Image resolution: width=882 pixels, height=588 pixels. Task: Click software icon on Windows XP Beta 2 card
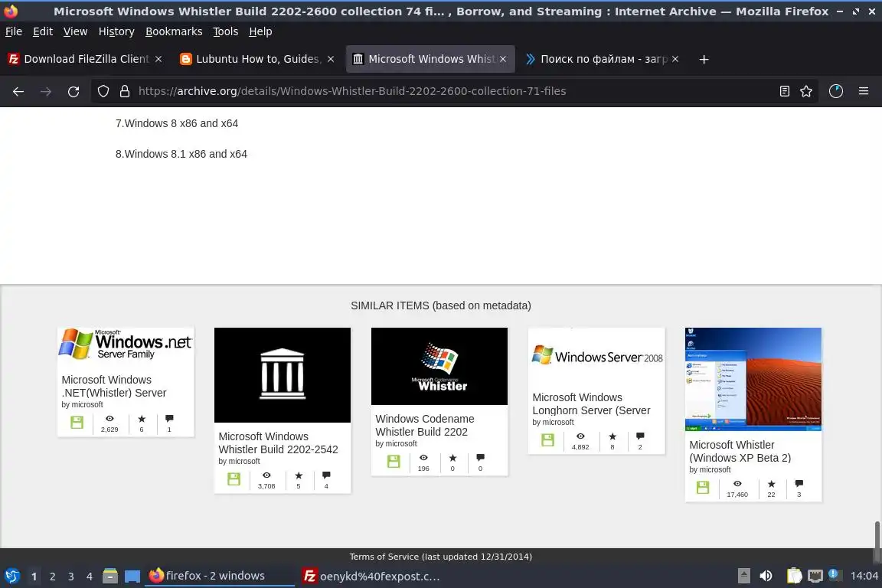pos(703,488)
